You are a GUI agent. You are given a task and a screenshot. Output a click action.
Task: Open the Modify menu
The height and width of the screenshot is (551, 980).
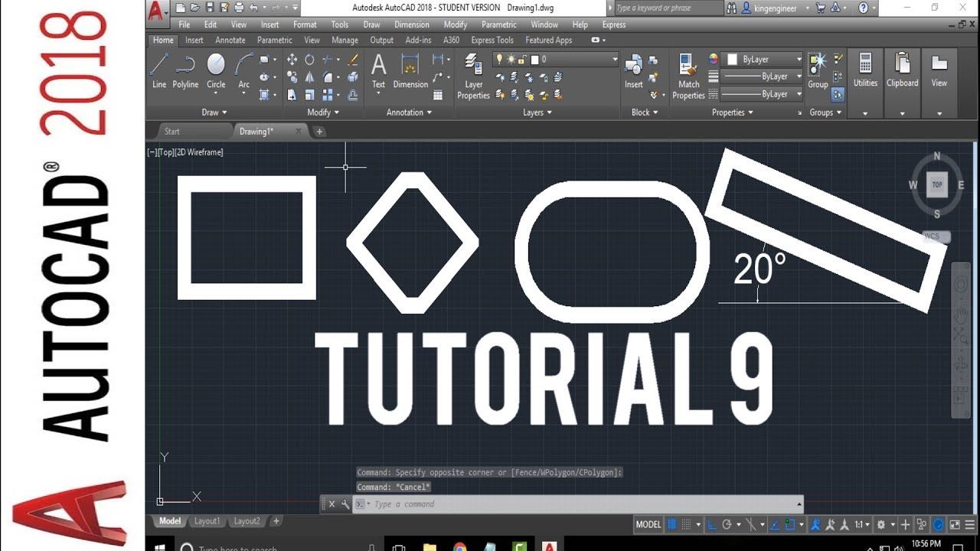(x=456, y=24)
